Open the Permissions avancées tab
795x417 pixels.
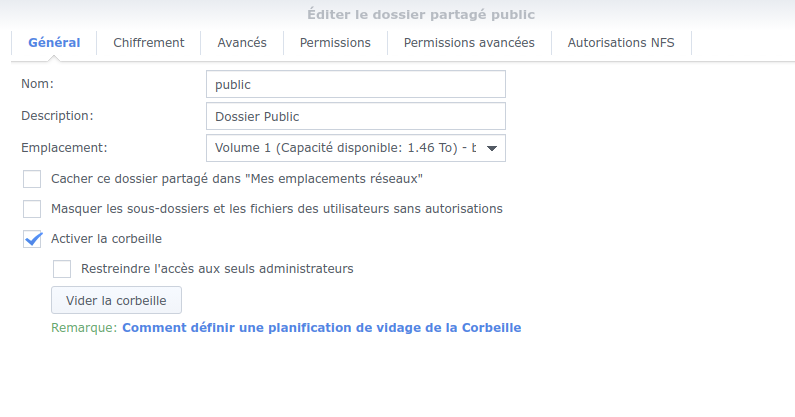(x=469, y=42)
